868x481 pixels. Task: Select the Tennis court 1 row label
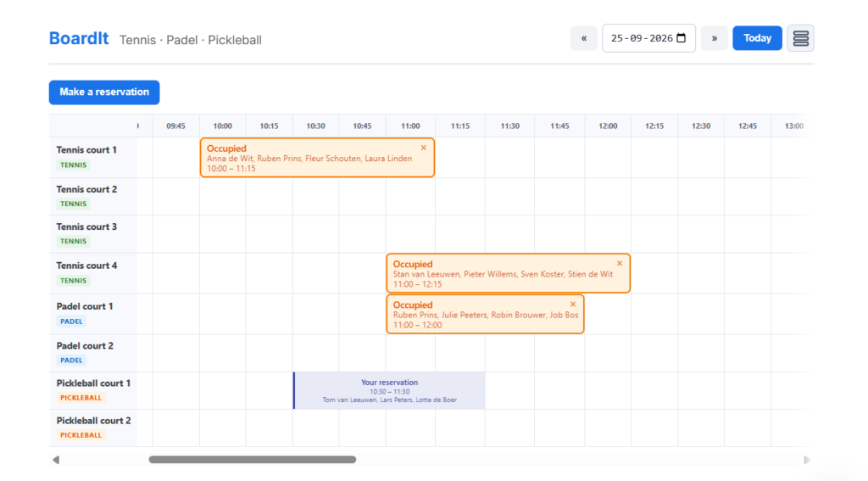click(86, 150)
